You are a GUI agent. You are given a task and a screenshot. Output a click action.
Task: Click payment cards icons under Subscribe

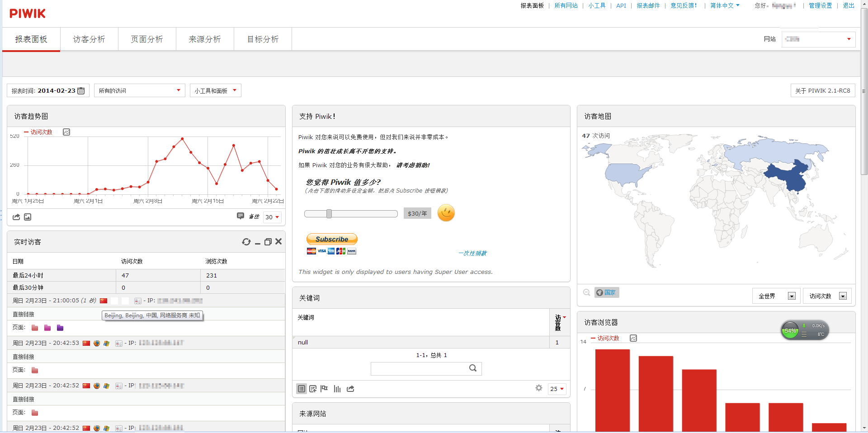coord(331,251)
